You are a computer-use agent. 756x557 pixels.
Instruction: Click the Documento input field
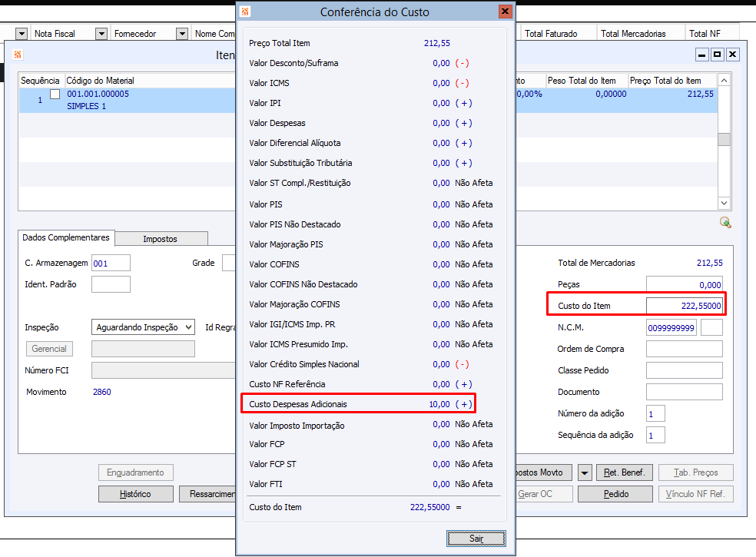click(x=684, y=392)
